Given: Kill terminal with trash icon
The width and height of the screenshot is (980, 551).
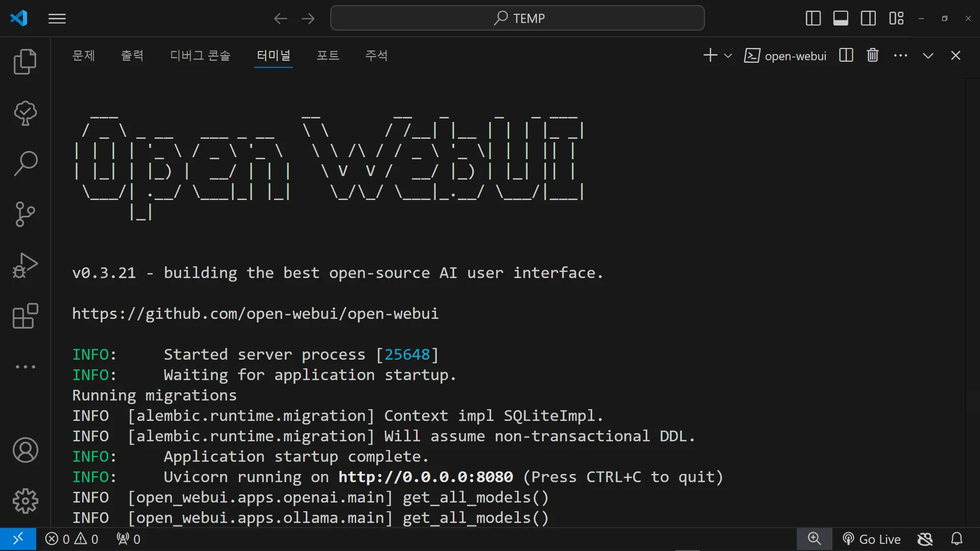Looking at the screenshot, I should click(x=873, y=55).
